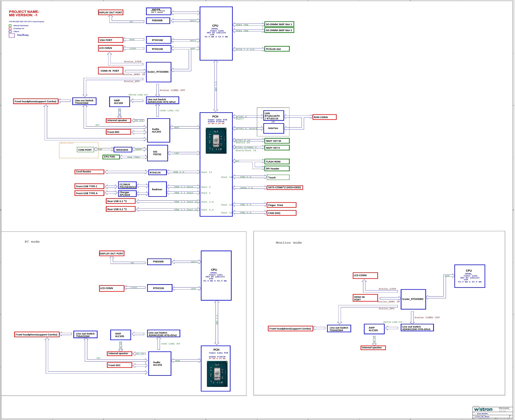Click the BLOCK DIAGRAM title text
The width and height of the screenshot is (515, 420).
pos(482,414)
